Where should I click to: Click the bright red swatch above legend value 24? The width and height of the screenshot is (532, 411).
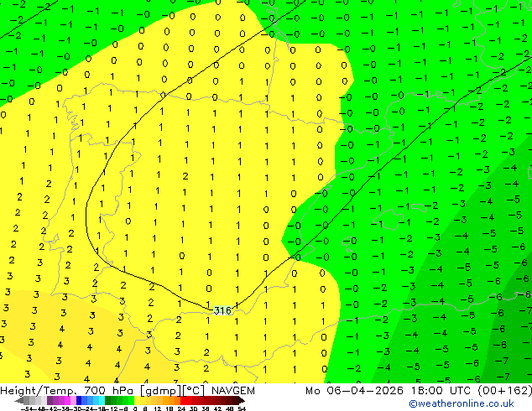183,400
